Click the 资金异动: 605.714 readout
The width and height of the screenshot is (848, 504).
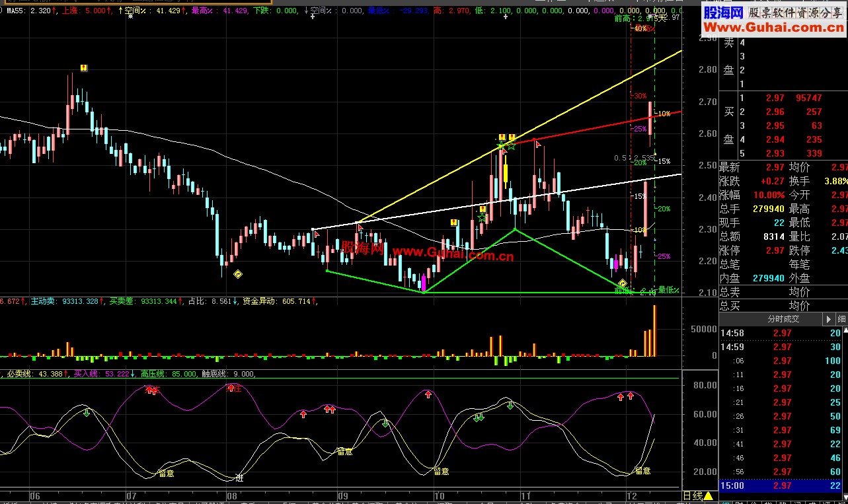point(277,301)
